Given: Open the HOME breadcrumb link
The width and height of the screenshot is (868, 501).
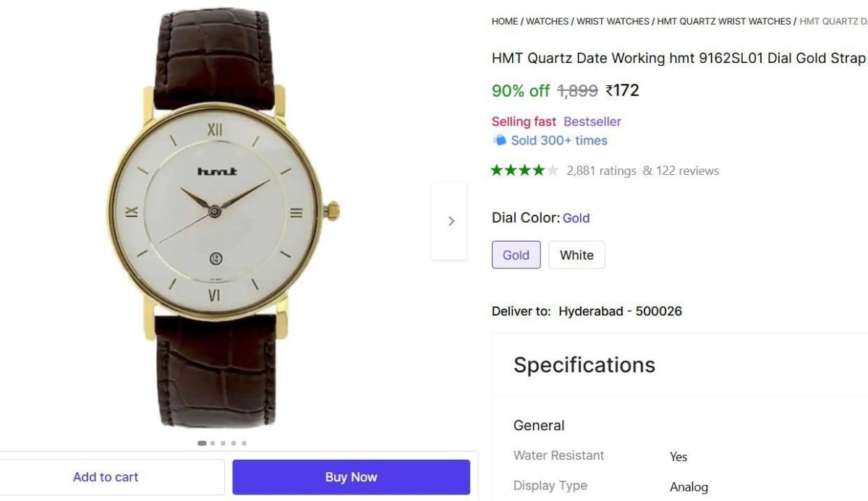Looking at the screenshot, I should click(504, 21).
